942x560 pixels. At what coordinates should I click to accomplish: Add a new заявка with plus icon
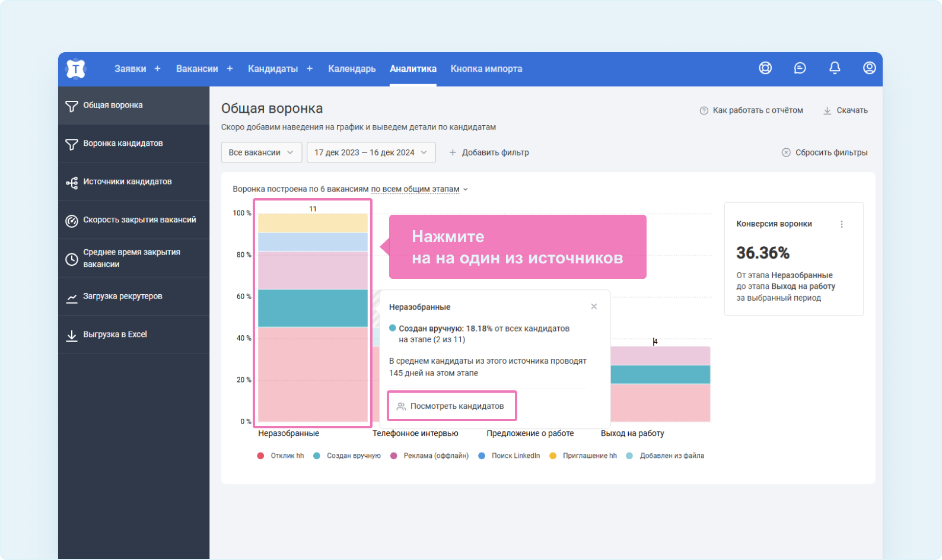(157, 69)
